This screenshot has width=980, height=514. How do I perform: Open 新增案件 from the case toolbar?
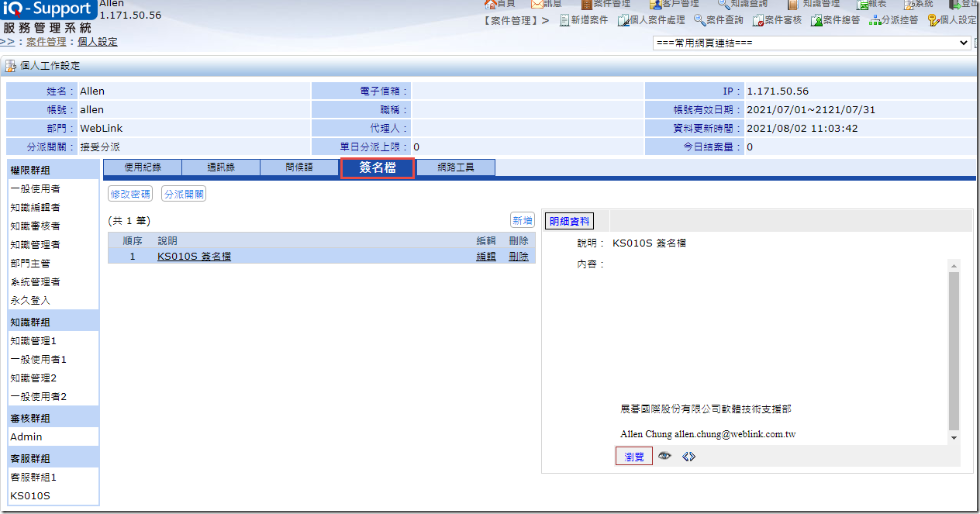click(583, 20)
